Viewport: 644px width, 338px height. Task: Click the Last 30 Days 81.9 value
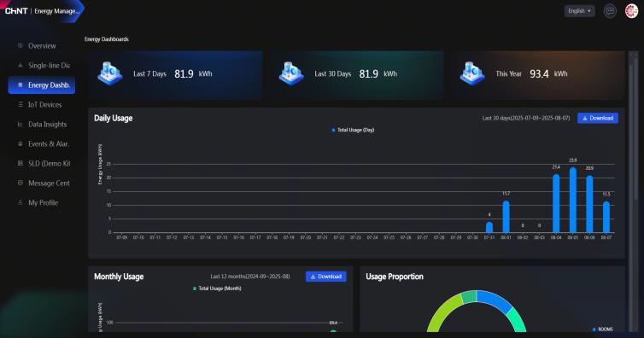tap(368, 74)
